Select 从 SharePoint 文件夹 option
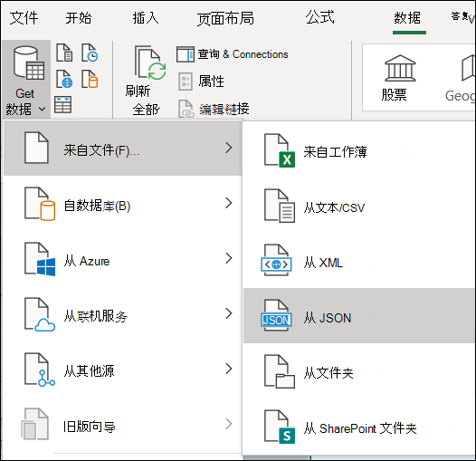Viewport: 476px width, 461px height. [x=359, y=427]
